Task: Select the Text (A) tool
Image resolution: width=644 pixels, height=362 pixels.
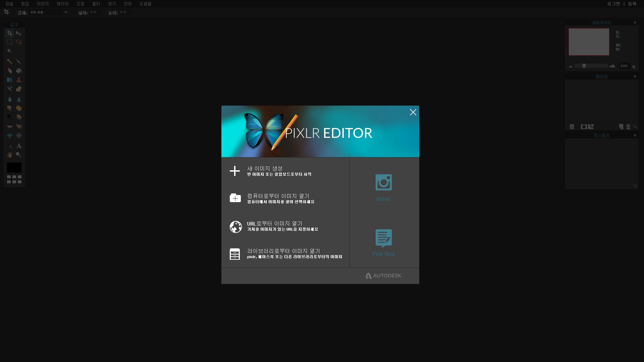Action: 19,146
